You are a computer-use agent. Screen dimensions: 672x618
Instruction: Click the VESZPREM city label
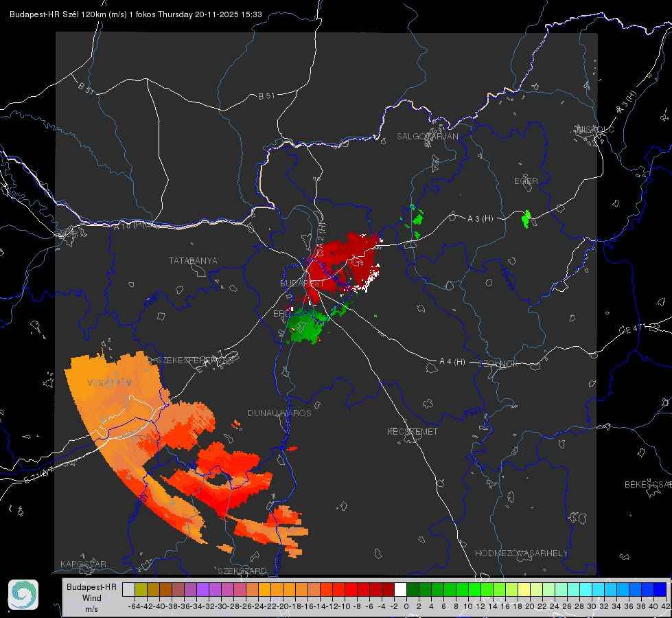110,382
